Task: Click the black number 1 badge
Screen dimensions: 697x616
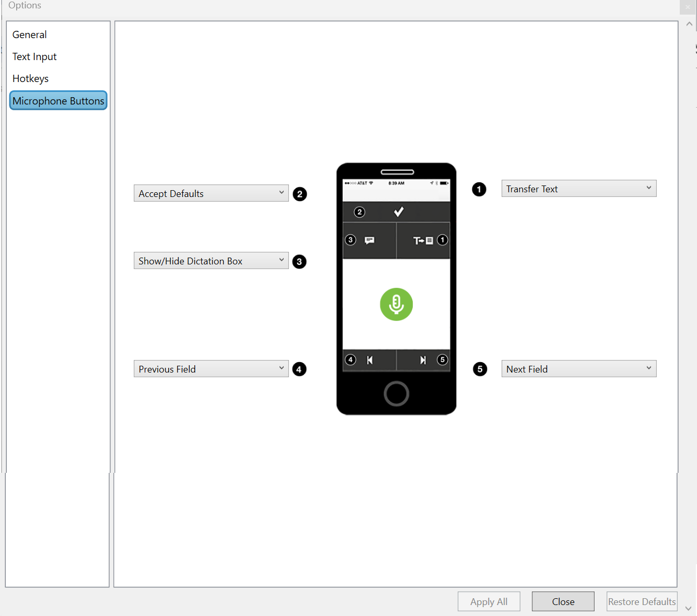Action: point(479,189)
